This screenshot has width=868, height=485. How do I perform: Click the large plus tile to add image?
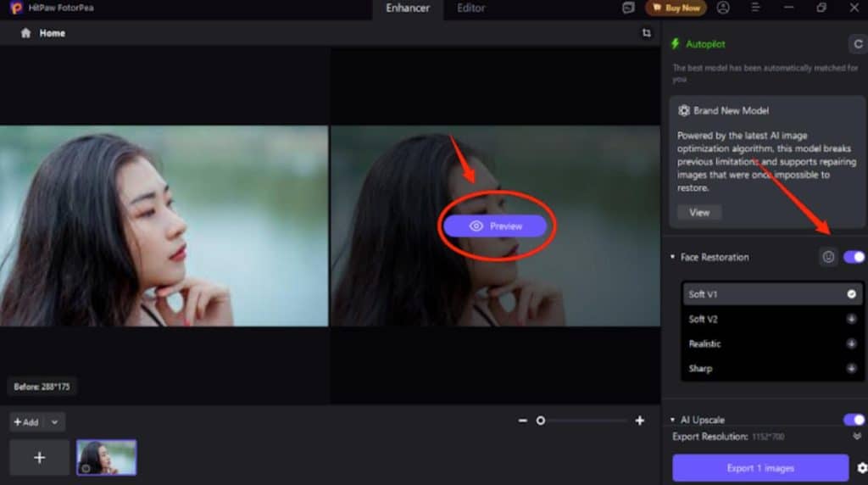coord(39,458)
